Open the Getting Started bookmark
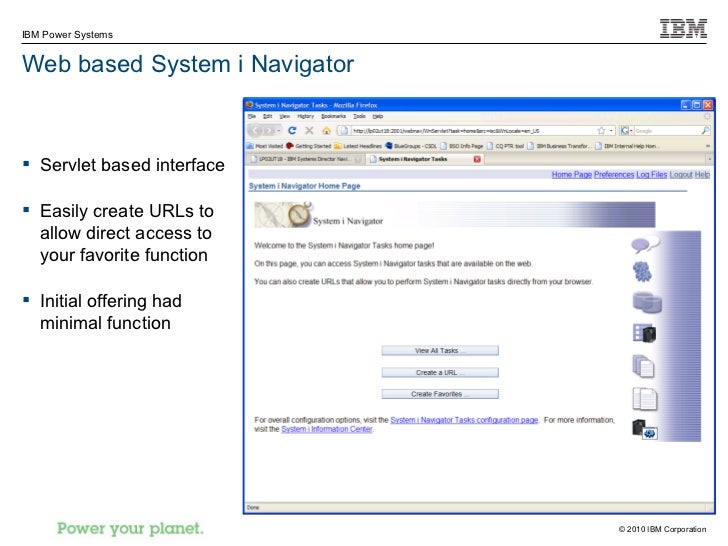The width and height of the screenshot is (728, 546). coord(309,146)
